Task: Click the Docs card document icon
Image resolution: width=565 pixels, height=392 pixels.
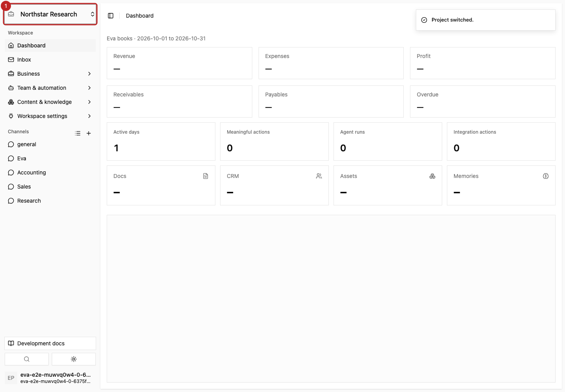Action: 206,176
